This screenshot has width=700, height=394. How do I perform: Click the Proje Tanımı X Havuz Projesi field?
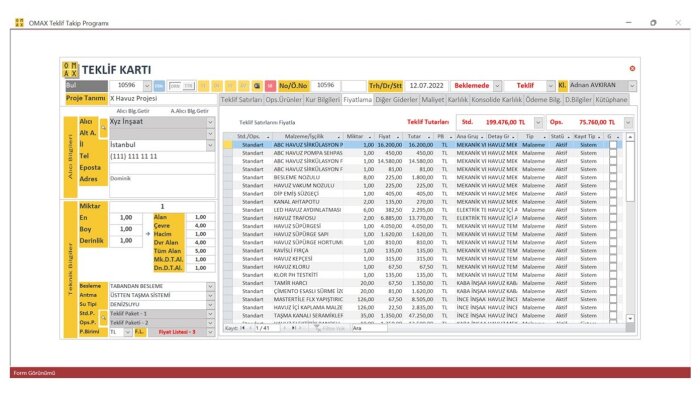pyautogui.click(x=162, y=99)
